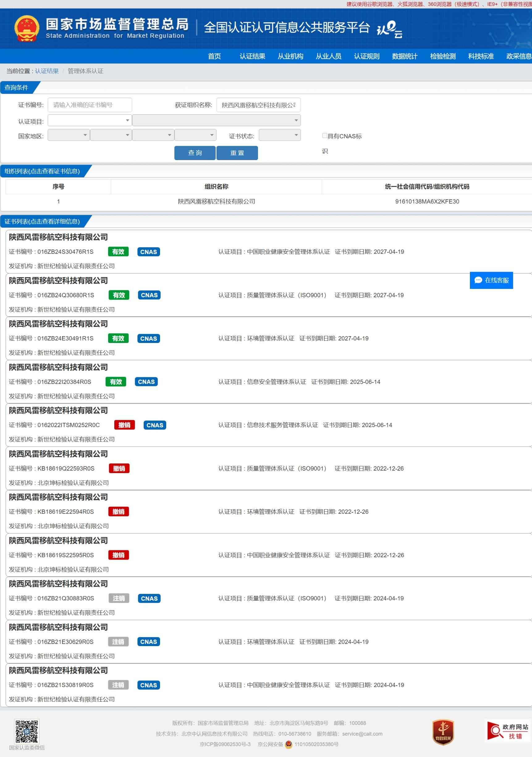532x757 pixels.
Task: Click CNAS badge for certificate 016ZB24E30491R1S
Action: [148, 338]
